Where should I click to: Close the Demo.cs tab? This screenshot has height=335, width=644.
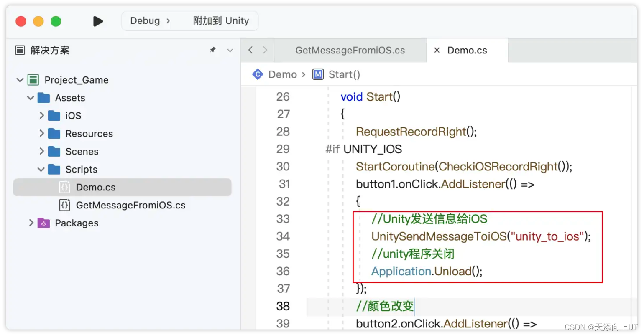click(437, 51)
